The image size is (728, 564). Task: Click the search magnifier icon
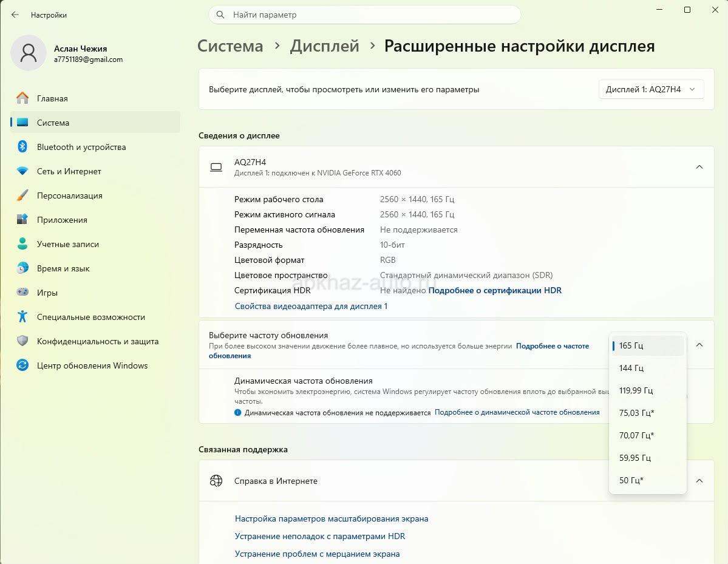(x=221, y=15)
